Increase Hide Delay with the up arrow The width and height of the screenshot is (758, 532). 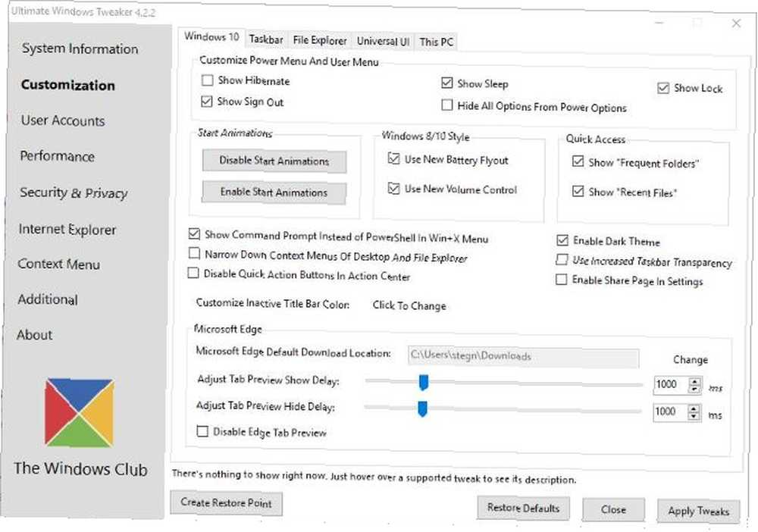click(x=694, y=408)
